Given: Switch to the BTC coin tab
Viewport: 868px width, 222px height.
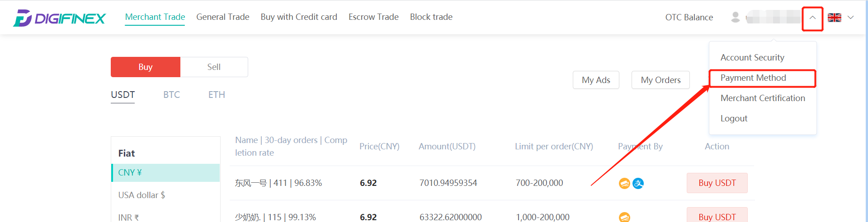Looking at the screenshot, I should pos(172,95).
